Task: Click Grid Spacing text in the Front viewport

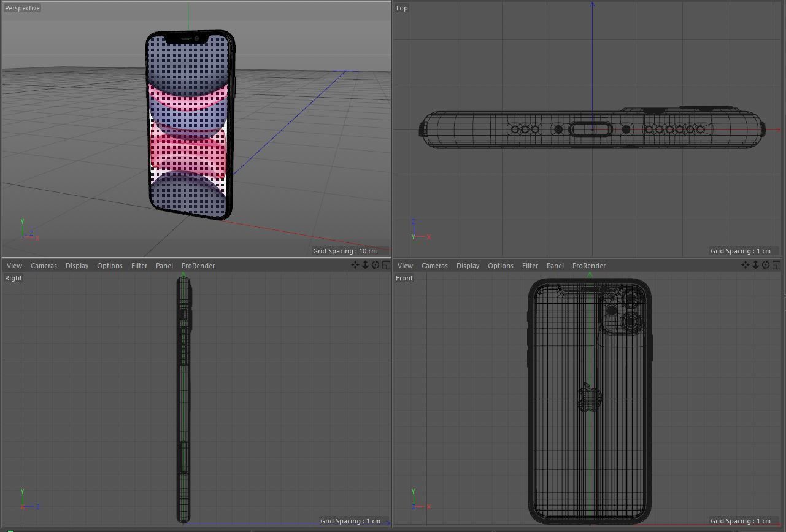Action: tap(741, 521)
